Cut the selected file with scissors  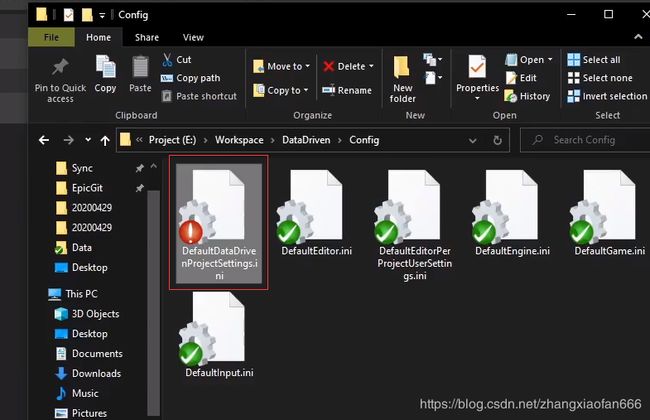[x=177, y=60]
